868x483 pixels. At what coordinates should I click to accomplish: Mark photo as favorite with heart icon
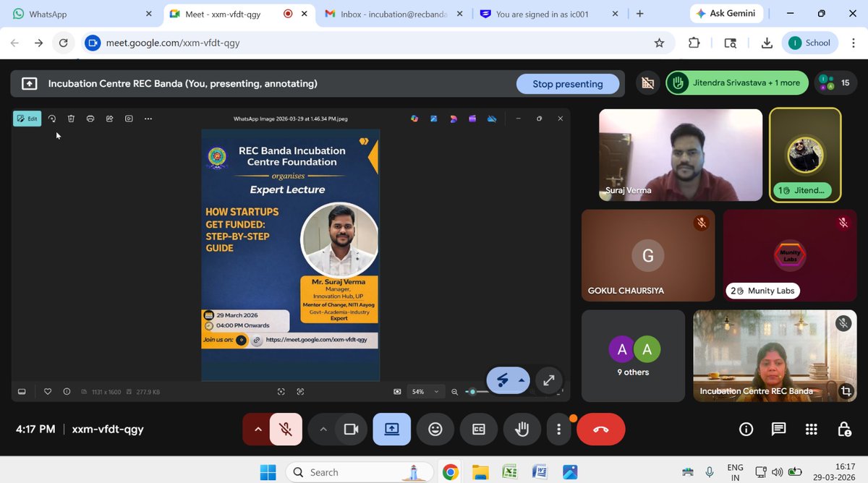click(x=48, y=391)
